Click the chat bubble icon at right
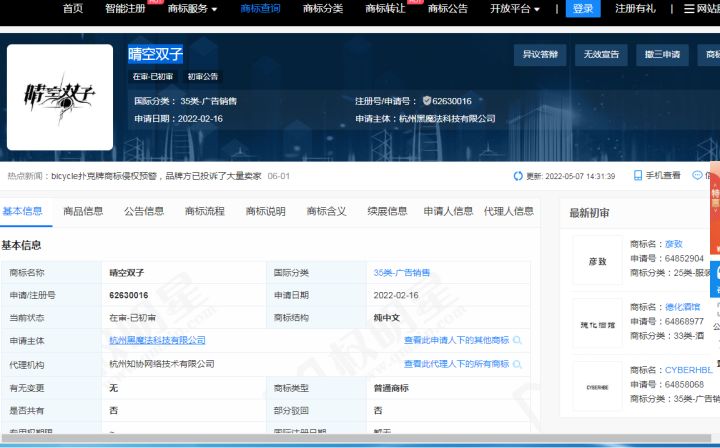This screenshot has width=720, height=448. pyautogui.click(x=697, y=175)
